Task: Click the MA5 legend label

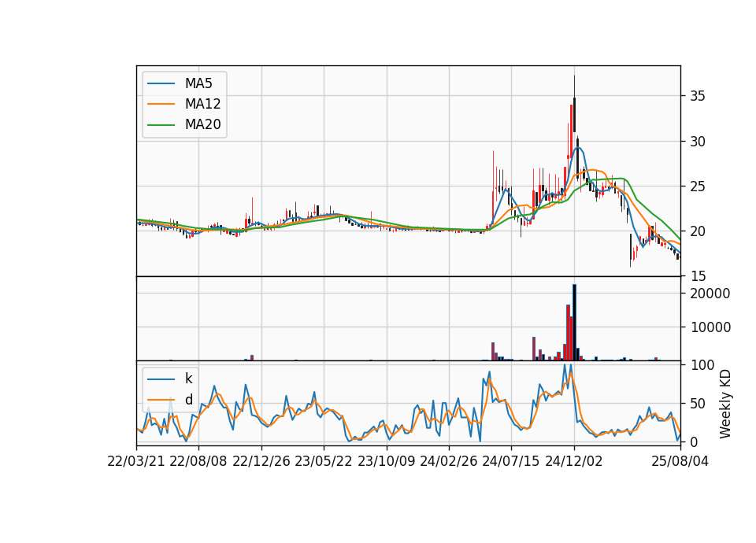Action: coord(198,83)
